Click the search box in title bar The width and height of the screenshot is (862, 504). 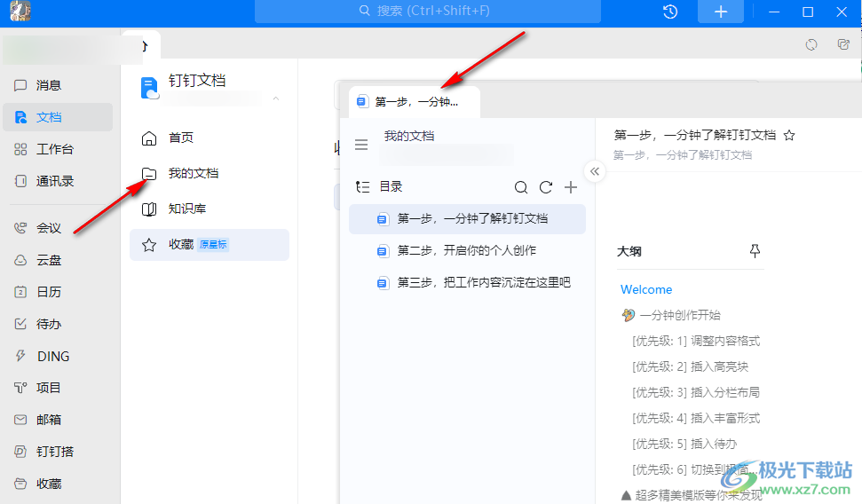[428, 12]
